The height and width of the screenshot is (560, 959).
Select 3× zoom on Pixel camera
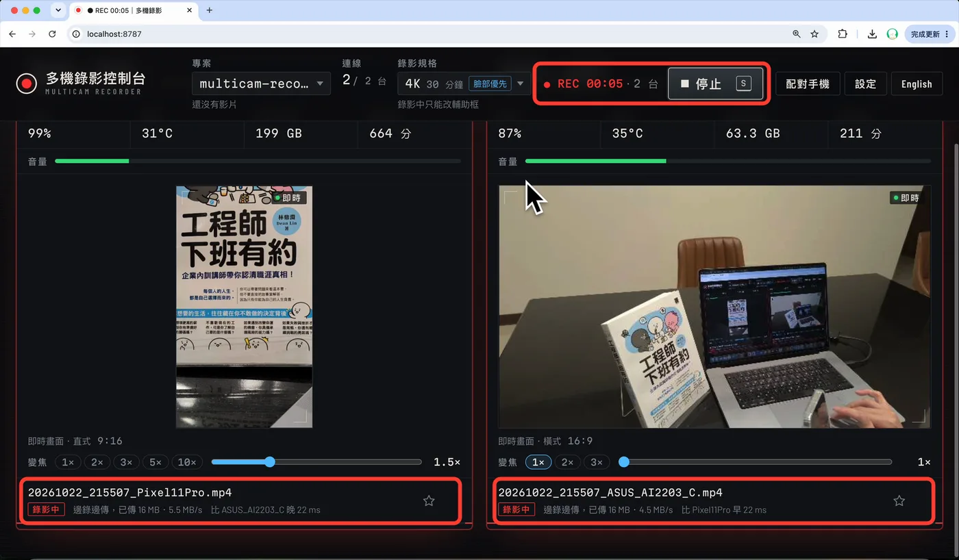tap(126, 462)
